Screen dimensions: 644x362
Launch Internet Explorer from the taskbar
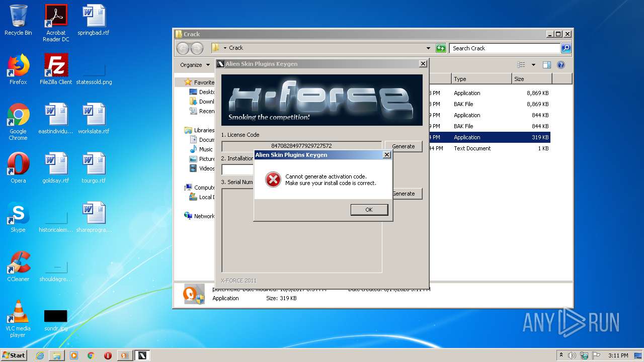40,355
